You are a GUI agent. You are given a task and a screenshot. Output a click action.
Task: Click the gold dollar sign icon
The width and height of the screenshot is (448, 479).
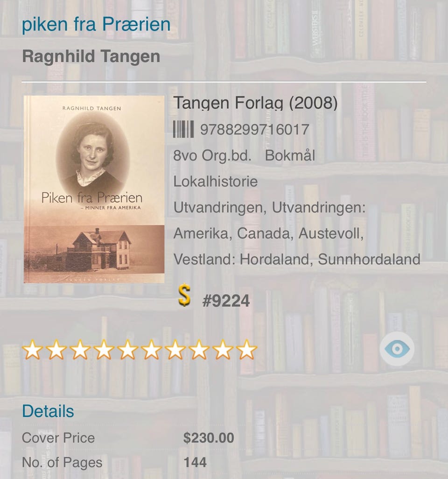tap(184, 295)
